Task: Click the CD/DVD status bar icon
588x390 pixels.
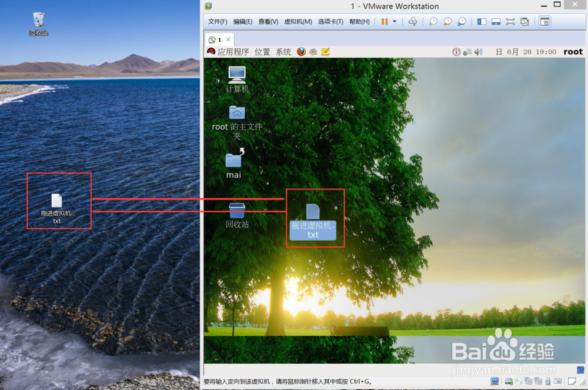Action: (519, 381)
